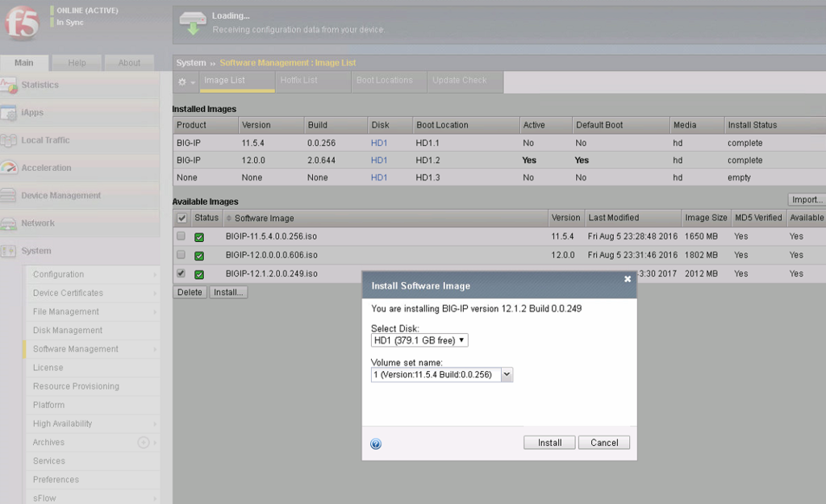Click the Image Size column header
This screenshot has width=826, height=504.
(x=706, y=218)
